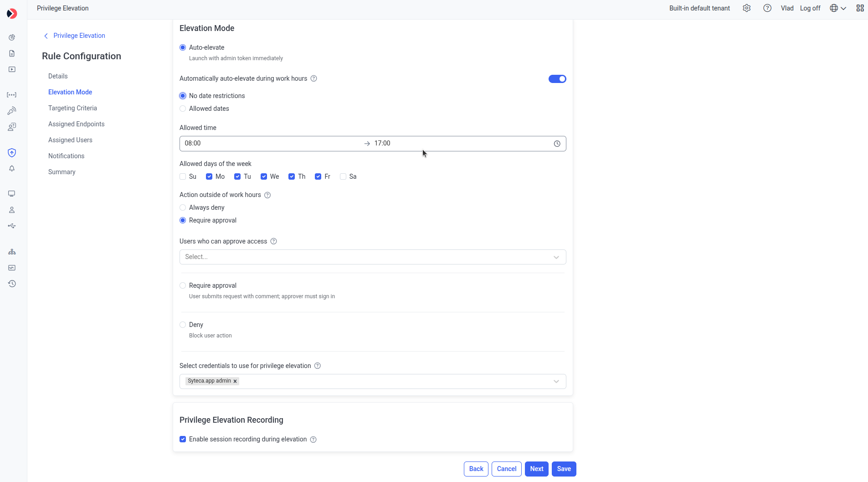Uncheck the Fr day checkbox
The height and width of the screenshot is (482, 868).
pos(318,176)
